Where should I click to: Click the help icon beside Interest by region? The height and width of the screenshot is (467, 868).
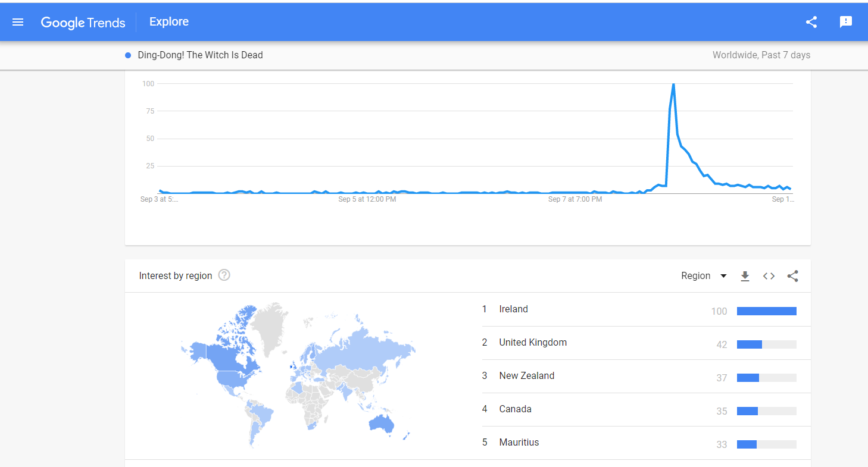(224, 275)
